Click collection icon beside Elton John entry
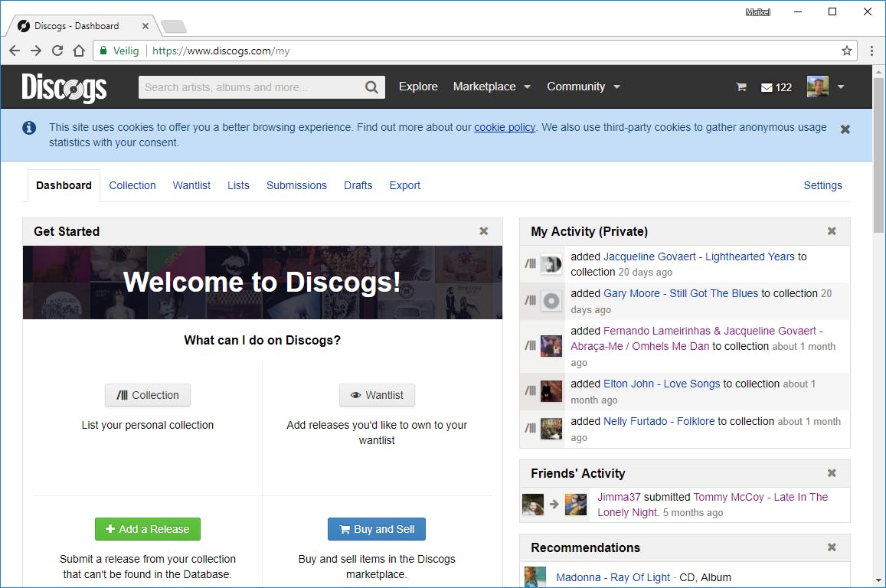This screenshot has width=886, height=588. tap(530, 390)
